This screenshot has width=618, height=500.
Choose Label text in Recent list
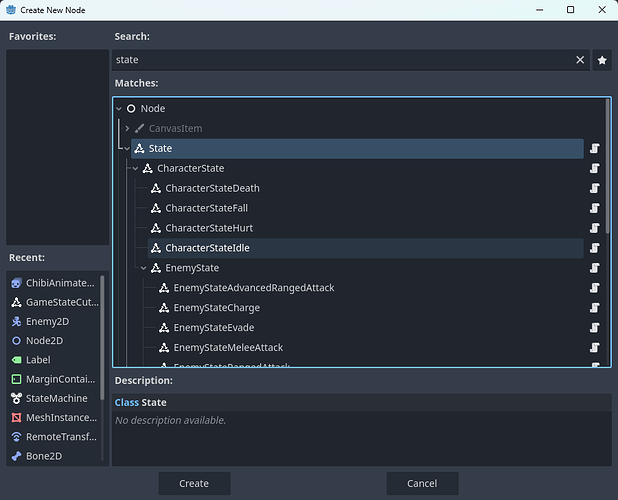38,360
